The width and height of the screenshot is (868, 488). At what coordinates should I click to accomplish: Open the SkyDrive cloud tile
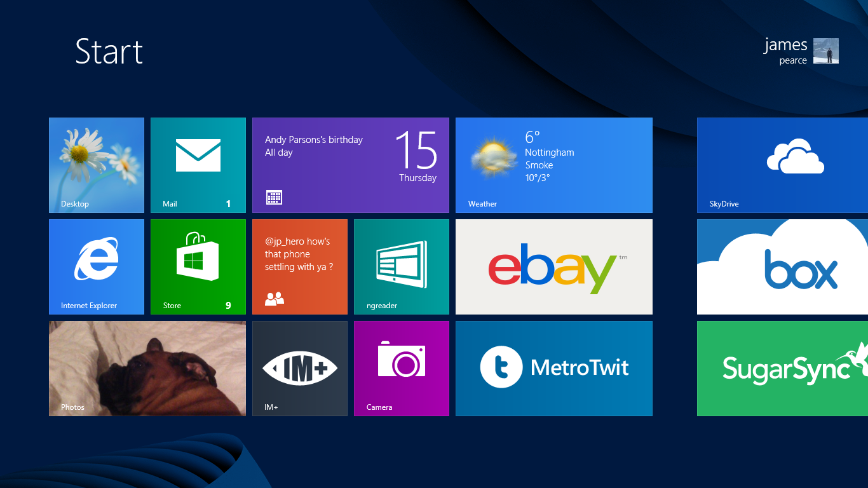[783, 165]
